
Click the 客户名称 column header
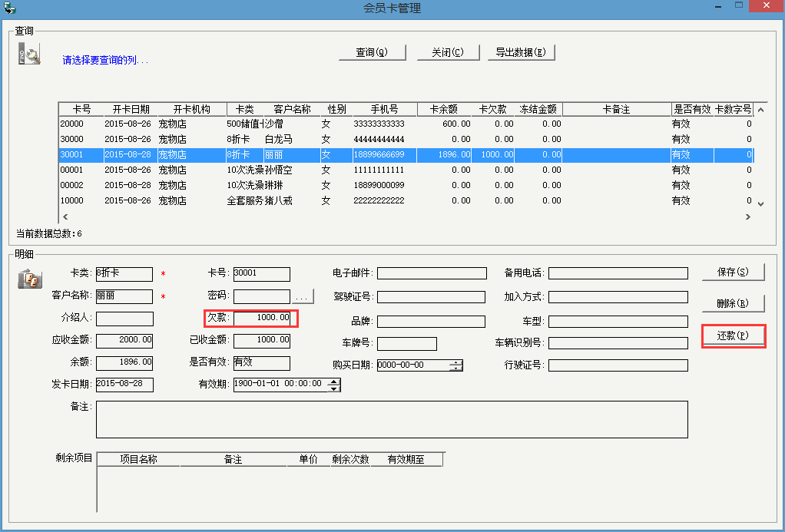(x=292, y=109)
